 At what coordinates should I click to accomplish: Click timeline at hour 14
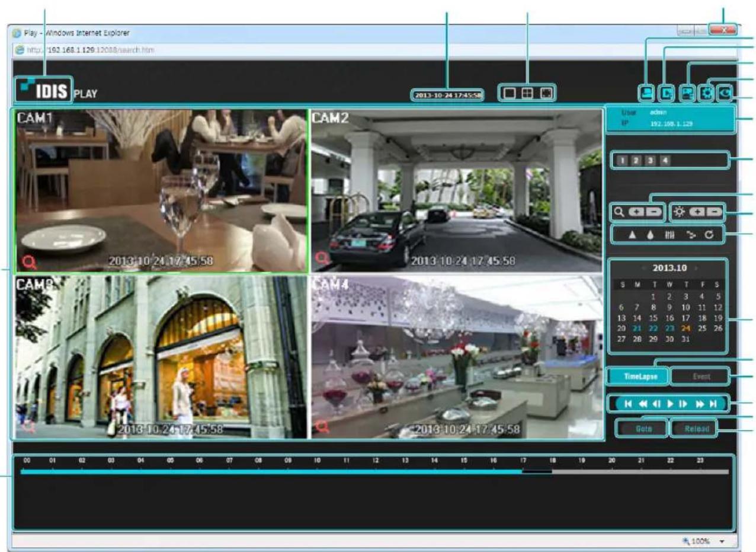click(x=435, y=471)
